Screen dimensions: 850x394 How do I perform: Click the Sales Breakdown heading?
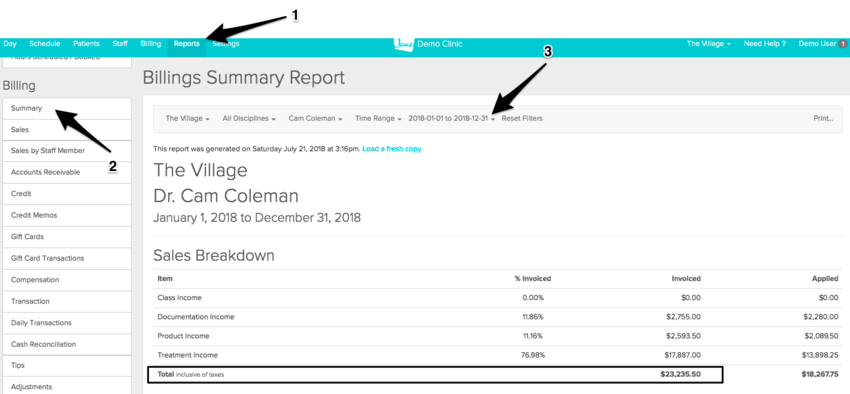(214, 255)
